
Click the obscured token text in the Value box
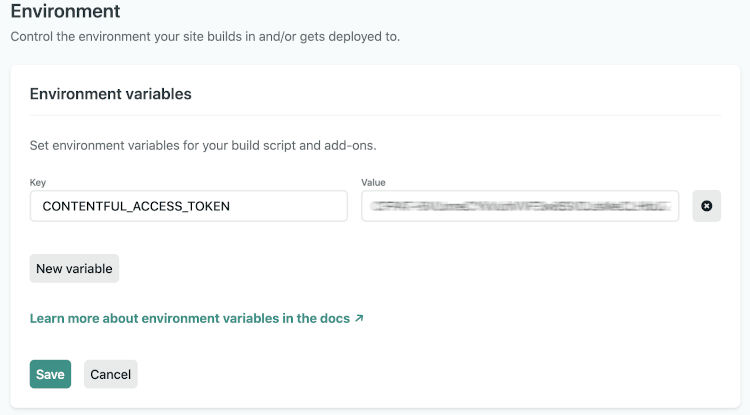[x=520, y=206]
